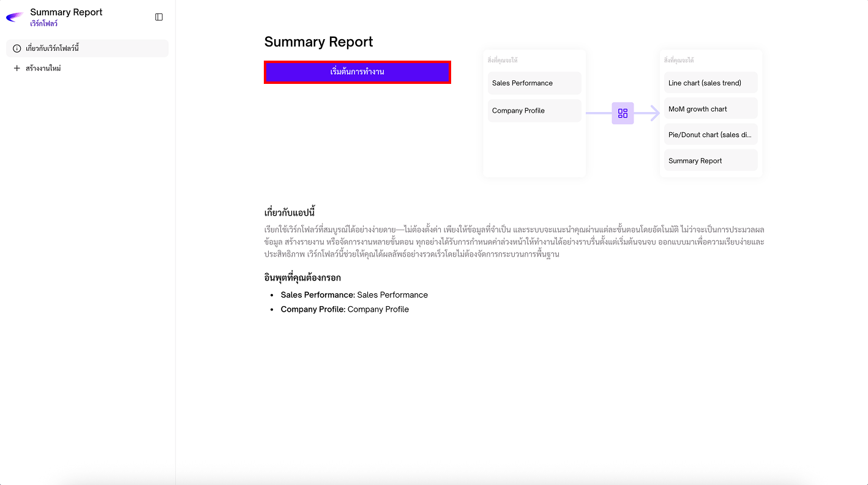
Task: Select the สร้างงานใหม่ sidebar entry
Action: 43,69
